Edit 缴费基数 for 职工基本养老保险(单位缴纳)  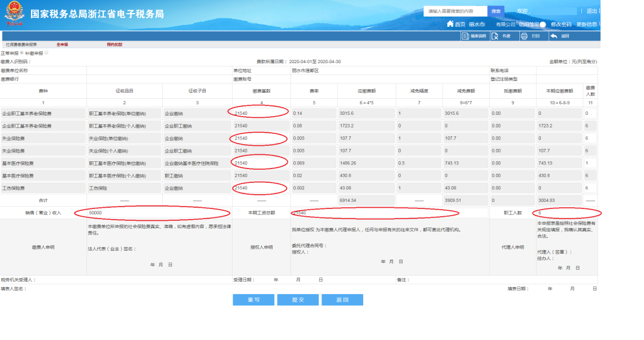click(x=261, y=113)
